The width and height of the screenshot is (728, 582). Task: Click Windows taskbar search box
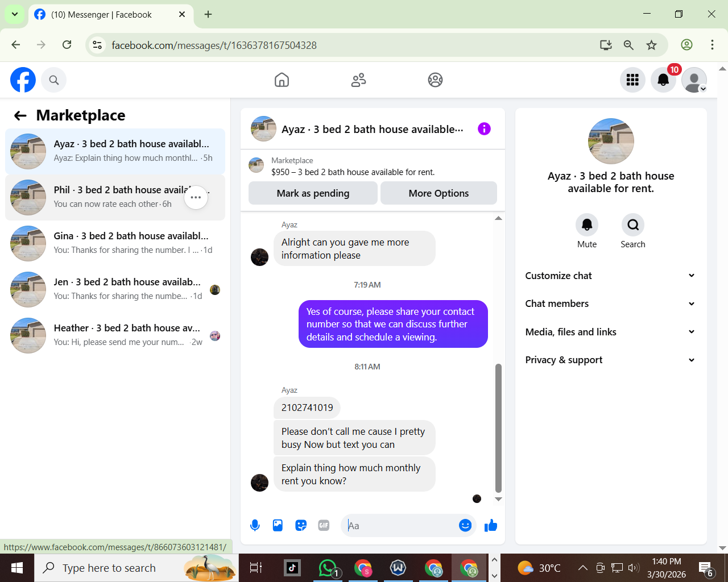coord(136,568)
